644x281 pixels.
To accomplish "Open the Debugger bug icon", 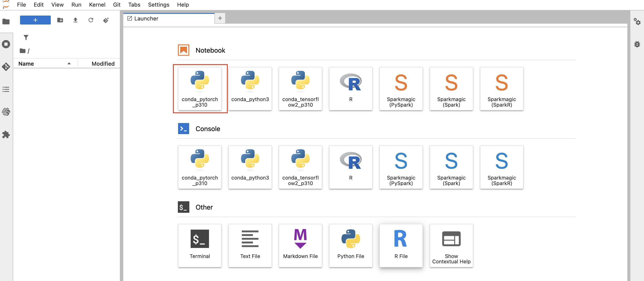I will coord(637,44).
